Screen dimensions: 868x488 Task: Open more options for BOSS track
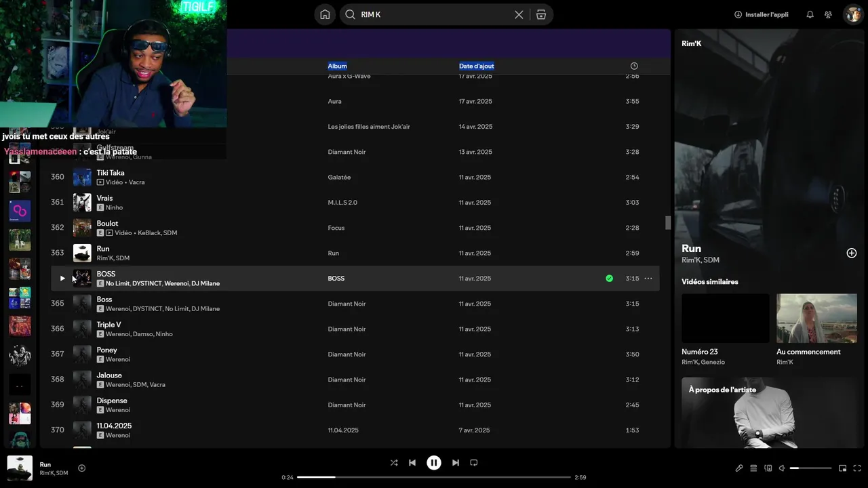coord(648,278)
